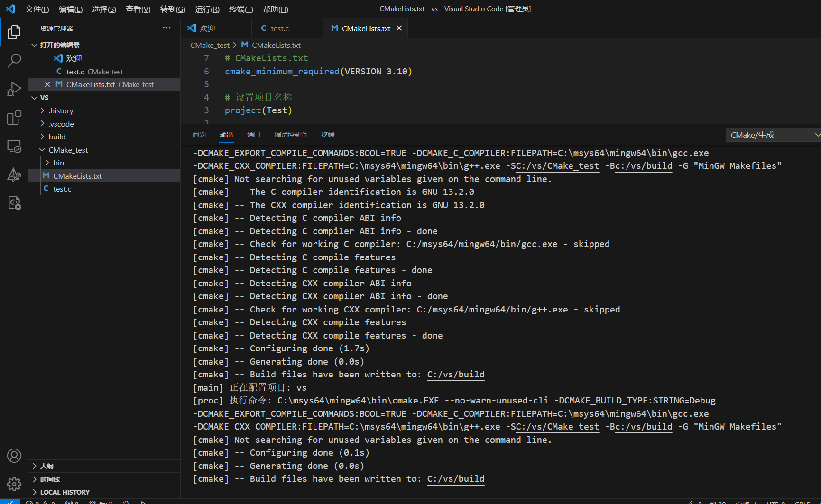This screenshot has width=821, height=504.
Task: Click first C:/vs/build link in output
Action: 456,375
